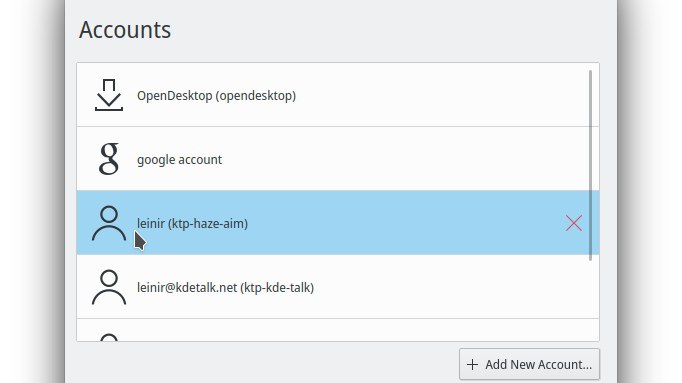Image resolution: width=682 pixels, height=383 pixels.
Task: Remove the ktp-haze-aim account with the red X
Action: [574, 223]
